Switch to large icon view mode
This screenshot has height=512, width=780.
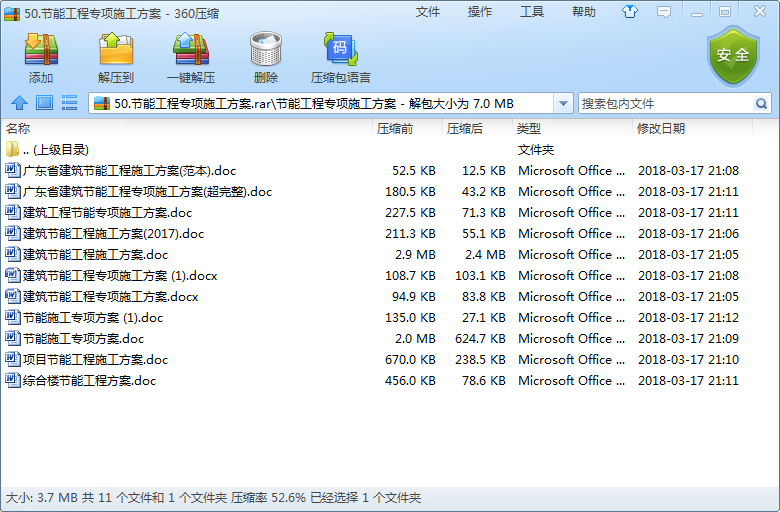(44, 103)
